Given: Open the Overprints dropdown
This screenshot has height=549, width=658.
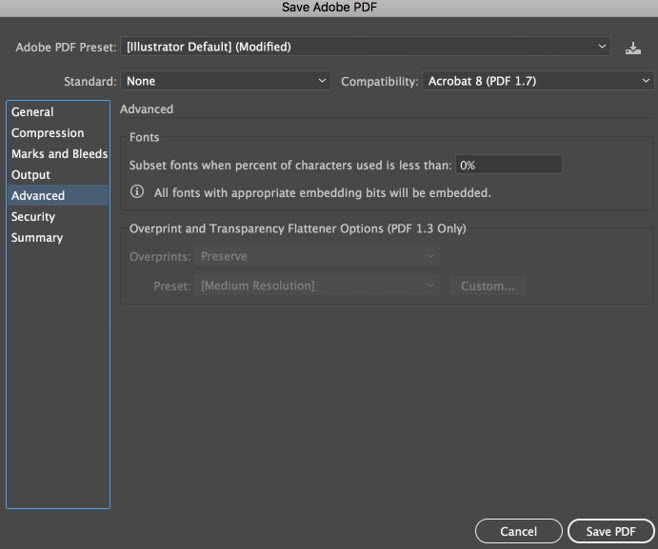Looking at the screenshot, I should point(318,257).
